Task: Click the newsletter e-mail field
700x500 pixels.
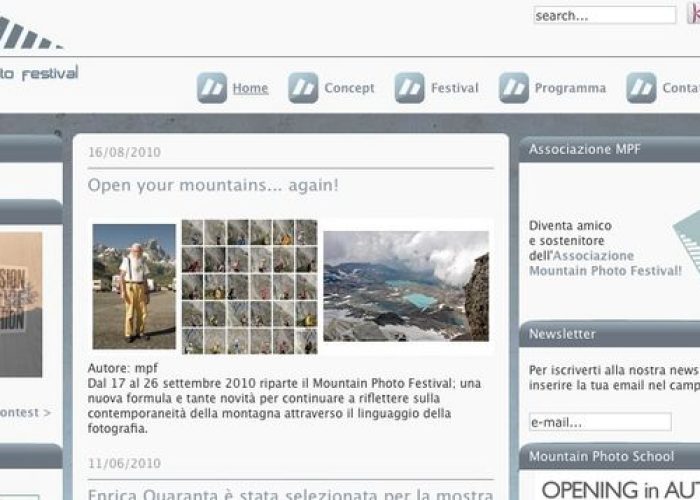Action: pyautogui.click(x=600, y=422)
